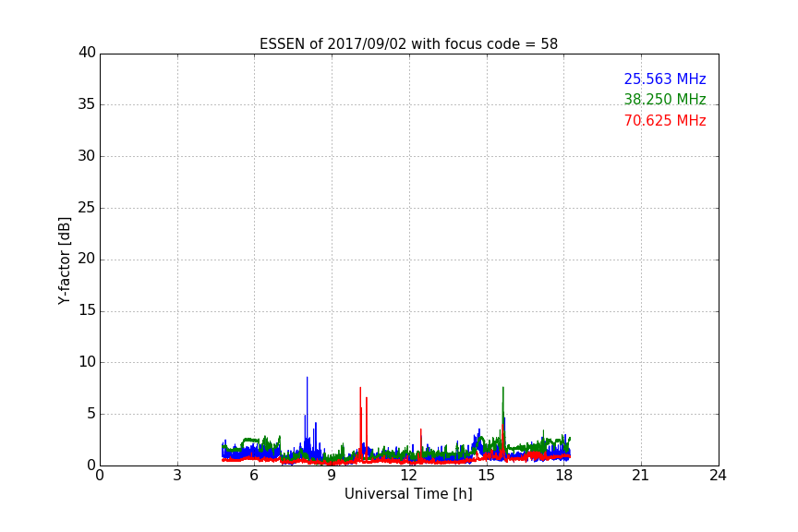Image resolution: width=798 pixels, height=532 pixels.
Task: Click the x-axis tick value 18
Action: (563, 476)
